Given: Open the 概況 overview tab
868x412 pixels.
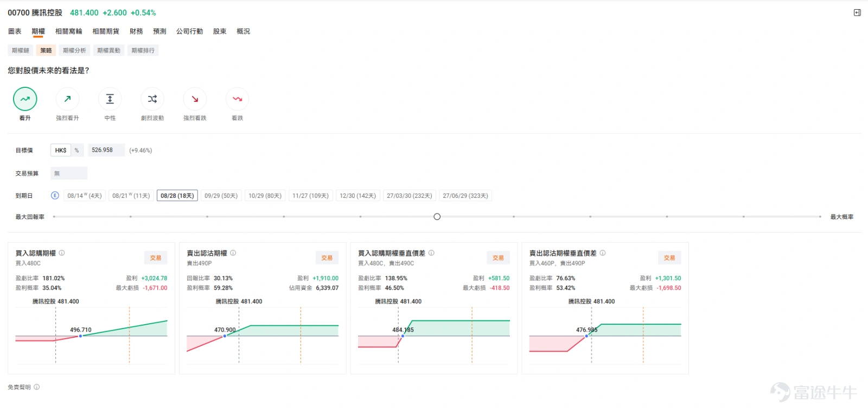Looking at the screenshot, I should pos(244,31).
